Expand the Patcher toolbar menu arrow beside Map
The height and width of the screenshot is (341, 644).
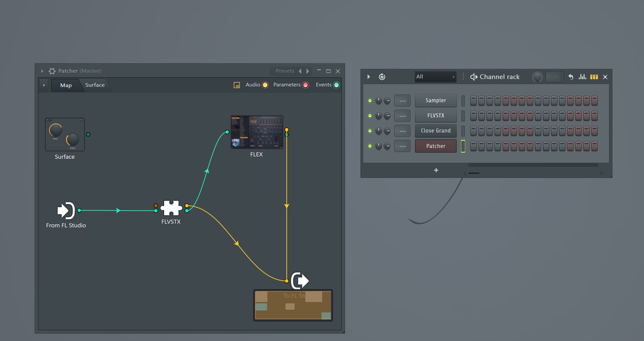[x=44, y=85]
